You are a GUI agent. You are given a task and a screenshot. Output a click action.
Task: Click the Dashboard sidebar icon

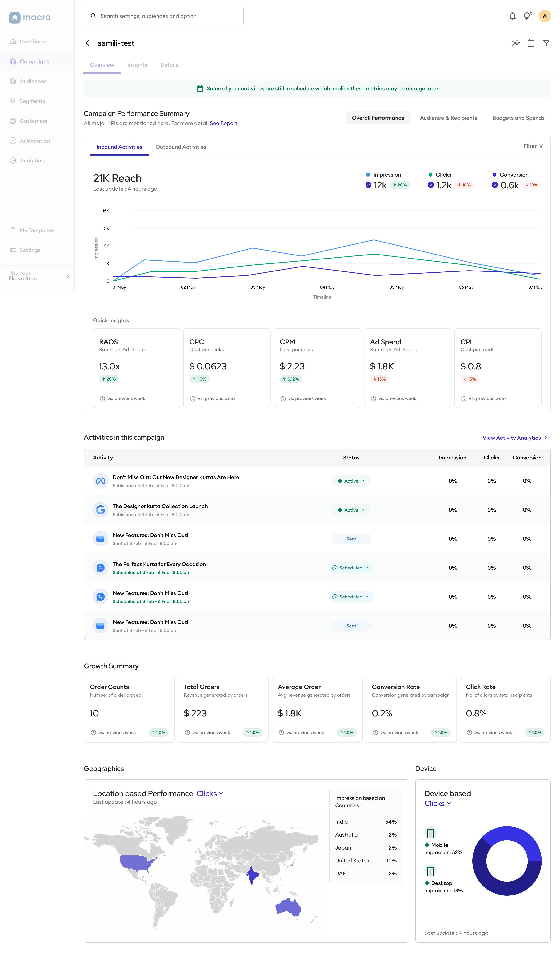coord(13,42)
